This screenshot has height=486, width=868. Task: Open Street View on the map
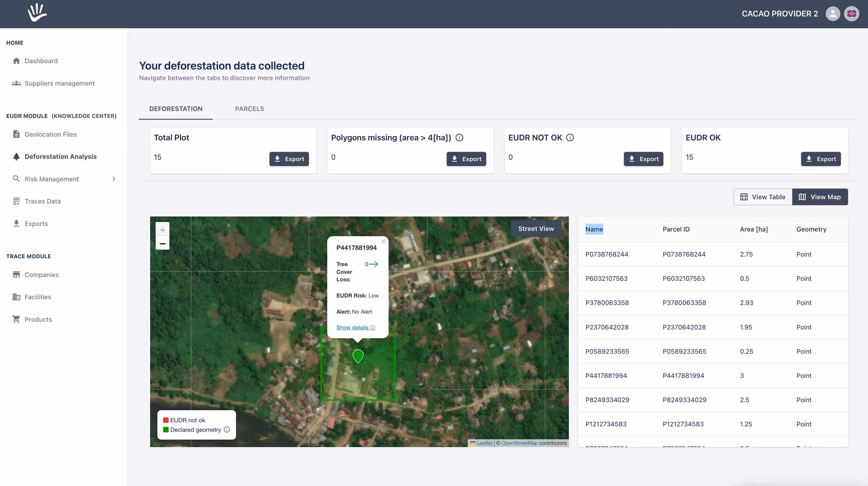pyautogui.click(x=536, y=229)
